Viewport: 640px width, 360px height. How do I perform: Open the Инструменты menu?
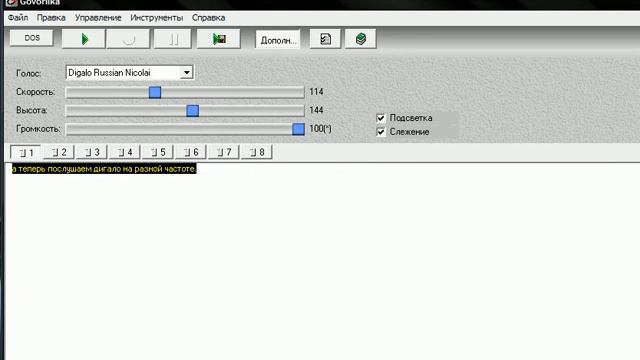157,18
